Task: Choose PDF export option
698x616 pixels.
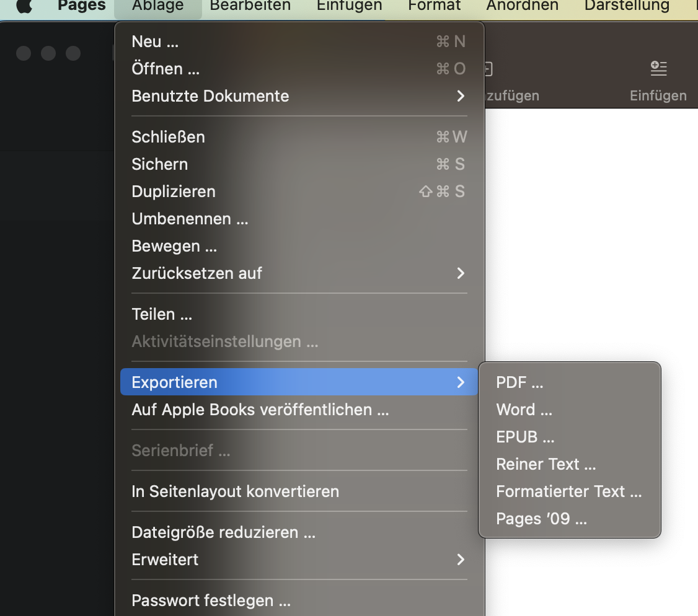Action: point(519,382)
